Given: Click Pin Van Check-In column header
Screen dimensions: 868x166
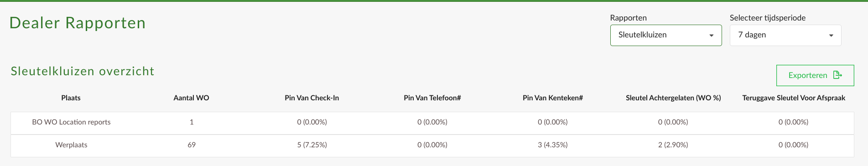Looking at the screenshot, I should (x=312, y=98).
